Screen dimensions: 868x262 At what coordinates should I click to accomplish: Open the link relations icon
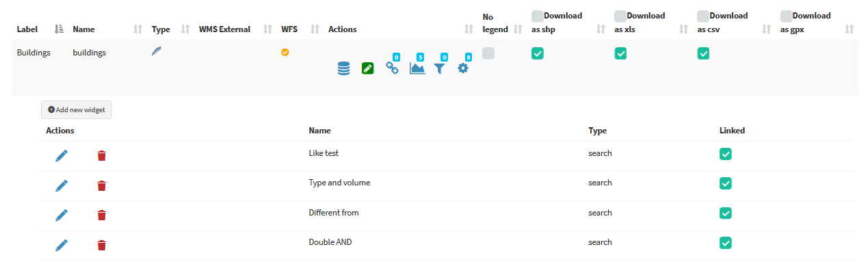(x=392, y=68)
